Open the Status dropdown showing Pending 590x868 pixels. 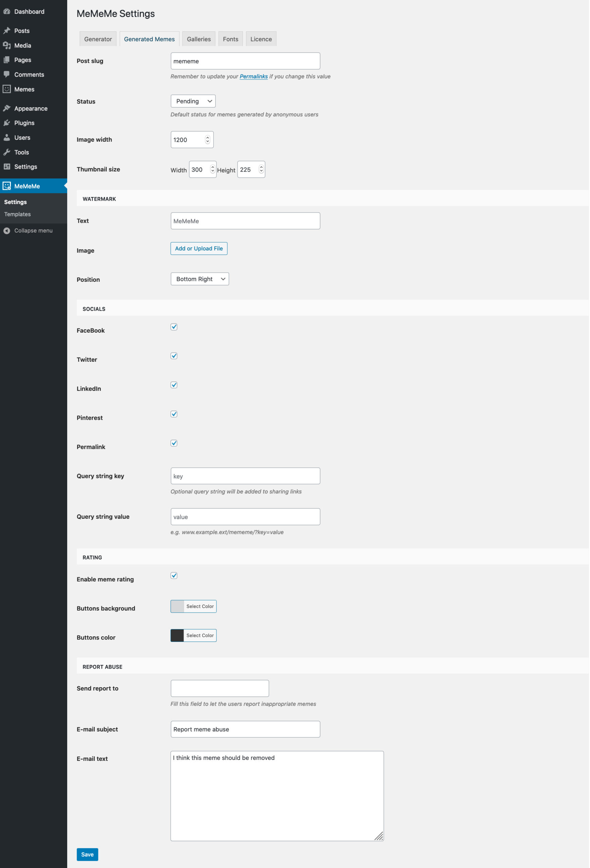193,101
